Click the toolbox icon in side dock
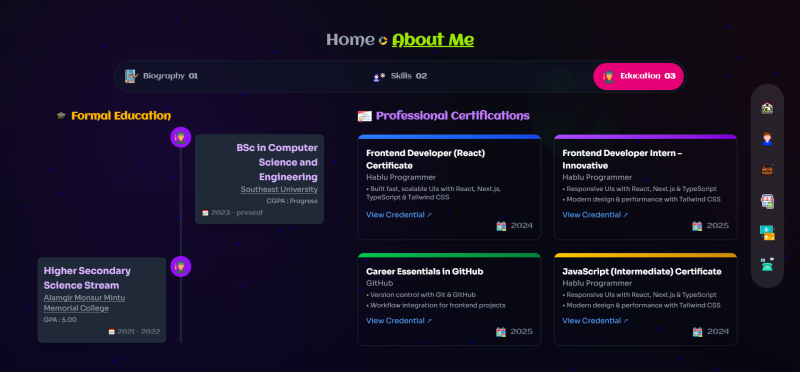The width and height of the screenshot is (800, 372). click(767, 170)
